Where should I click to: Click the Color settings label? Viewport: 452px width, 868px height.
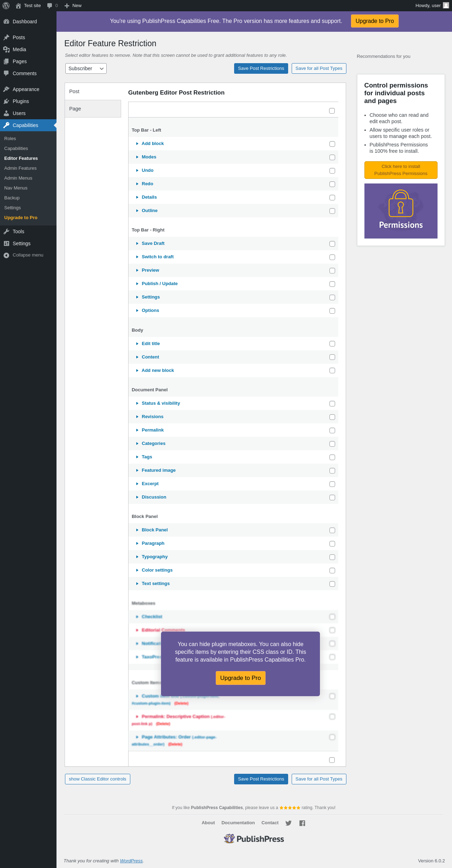coord(157,570)
